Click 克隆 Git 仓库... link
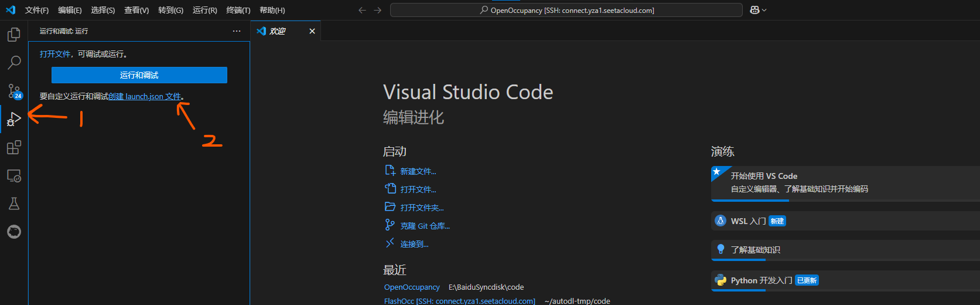 click(425, 226)
